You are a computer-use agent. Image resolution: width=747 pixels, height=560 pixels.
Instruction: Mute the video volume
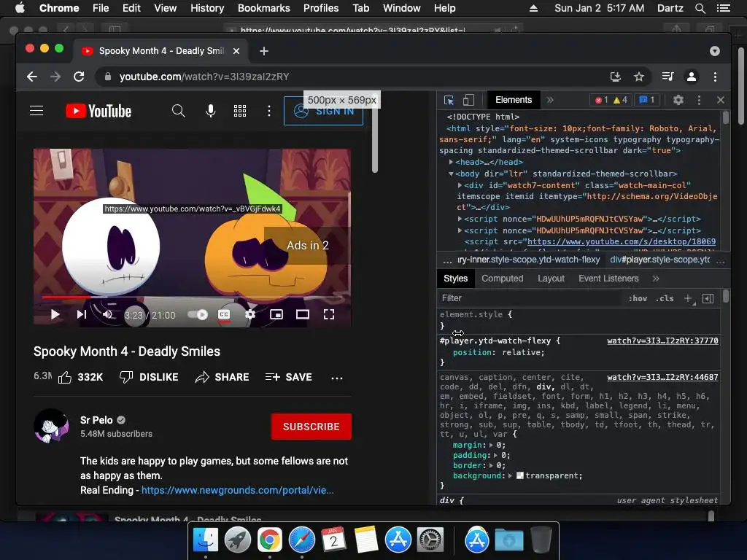[108, 314]
